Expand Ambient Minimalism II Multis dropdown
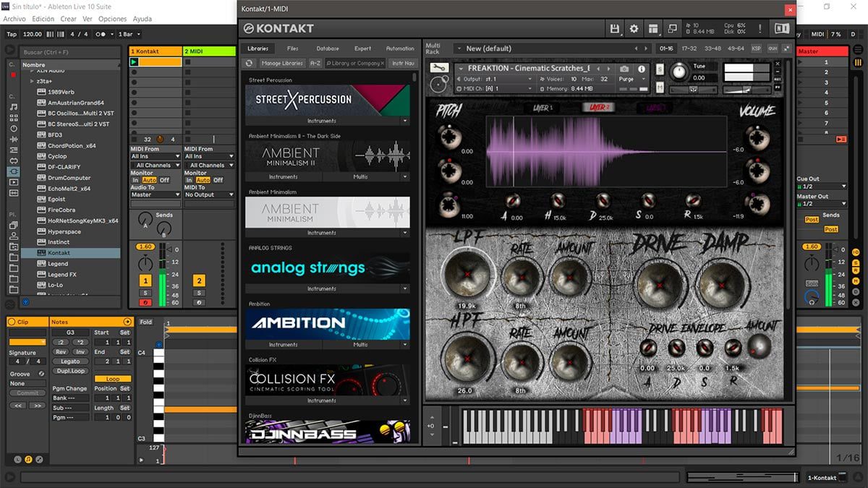 pyautogui.click(x=405, y=176)
